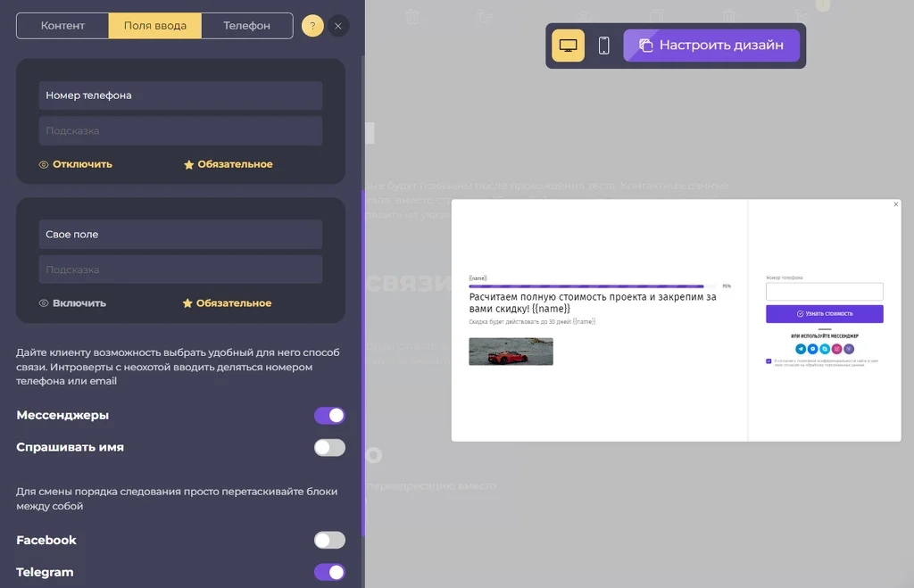Click the Подсказка field under Номер телефона

pos(180,130)
